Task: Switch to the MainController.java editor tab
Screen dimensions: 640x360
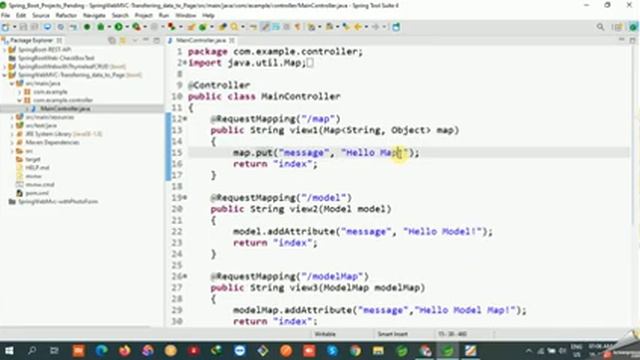Action: pyautogui.click(x=200, y=40)
